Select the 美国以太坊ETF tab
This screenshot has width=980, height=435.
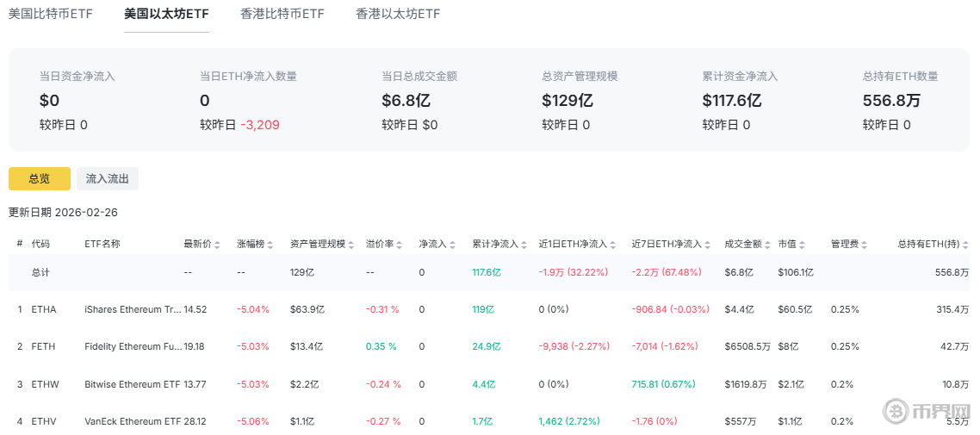[166, 14]
